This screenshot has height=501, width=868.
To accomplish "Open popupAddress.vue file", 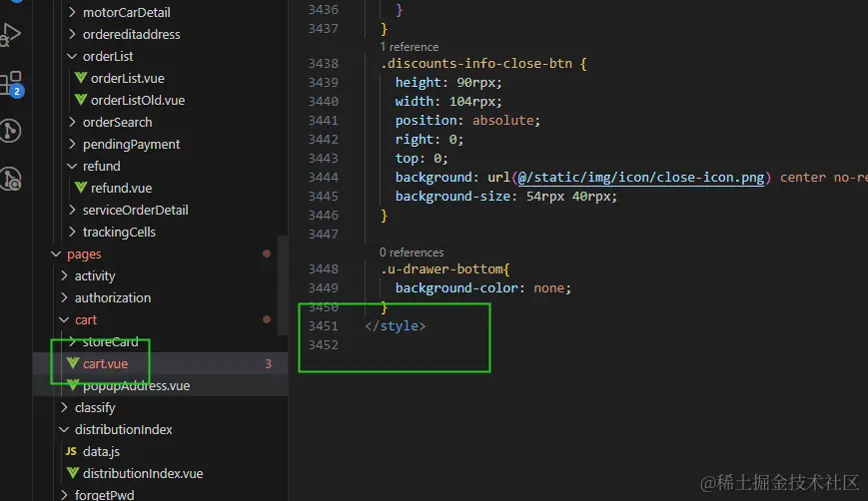I will [136, 385].
